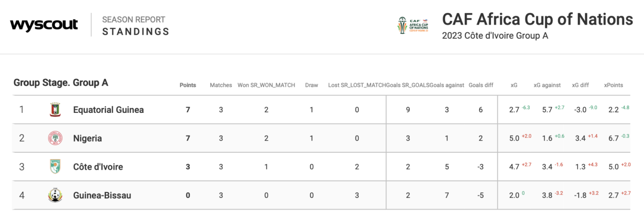Click the Group Stage. Group A heading
644x219 pixels.
[x=61, y=83]
